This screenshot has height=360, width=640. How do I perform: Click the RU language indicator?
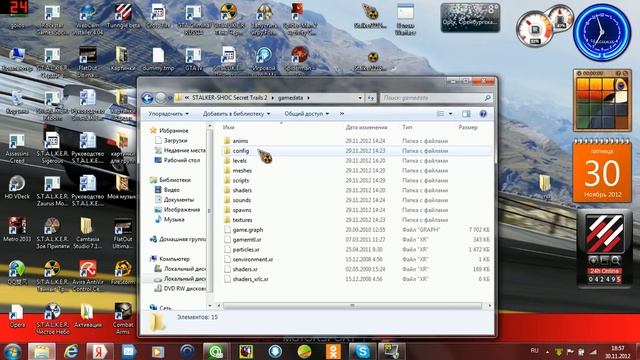(535, 351)
